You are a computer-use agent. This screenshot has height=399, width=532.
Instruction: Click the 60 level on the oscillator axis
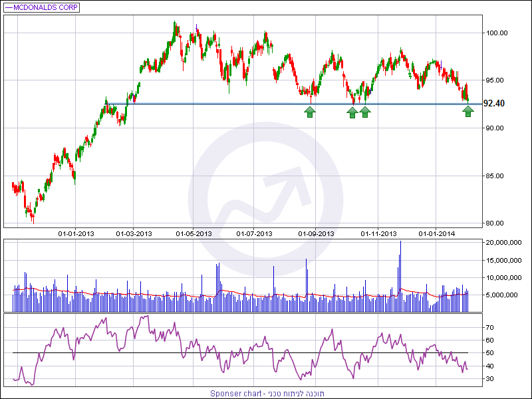(489, 340)
